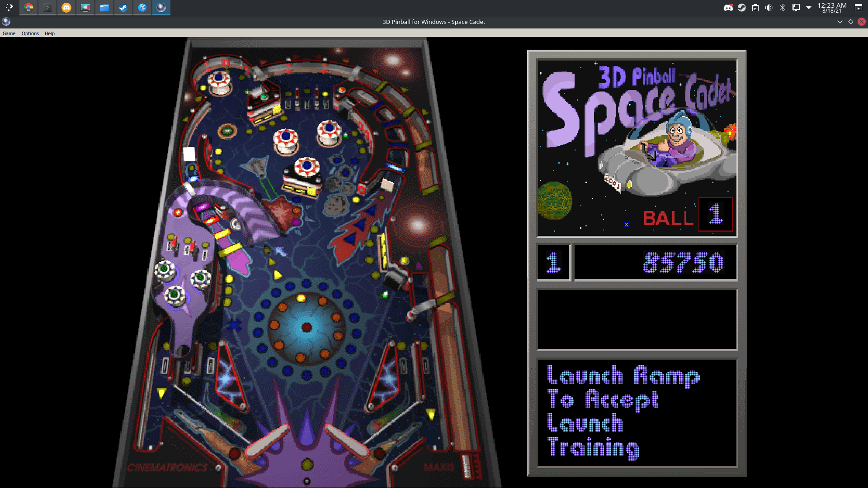Open the Dolphin file manager taskbar icon
This screenshot has width=868, height=488.
pos(104,7)
